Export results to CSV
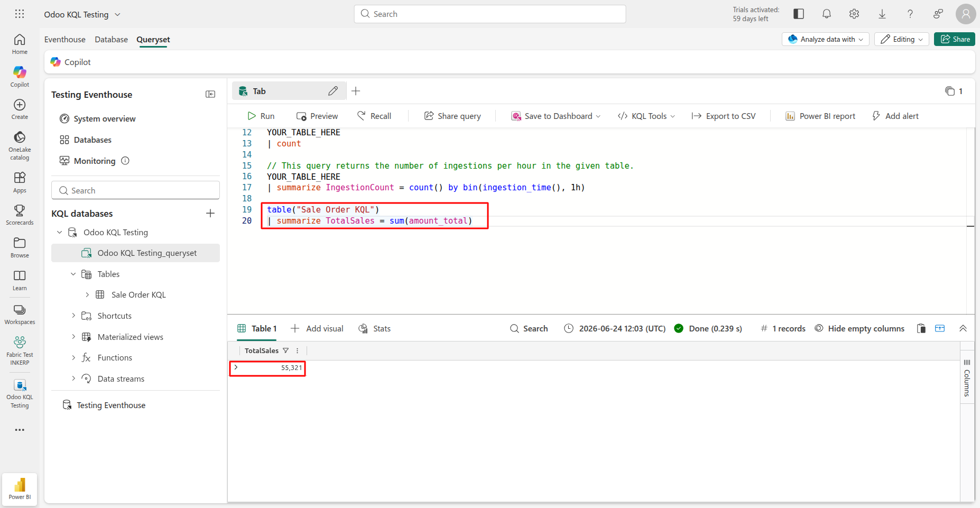Image resolution: width=980 pixels, height=508 pixels. click(x=724, y=116)
